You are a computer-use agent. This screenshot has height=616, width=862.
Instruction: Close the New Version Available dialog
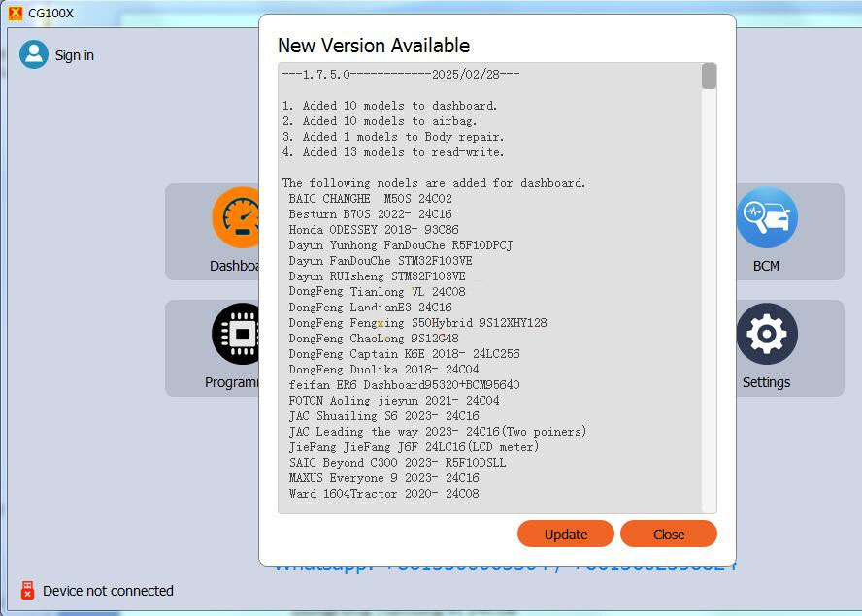(x=669, y=534)
